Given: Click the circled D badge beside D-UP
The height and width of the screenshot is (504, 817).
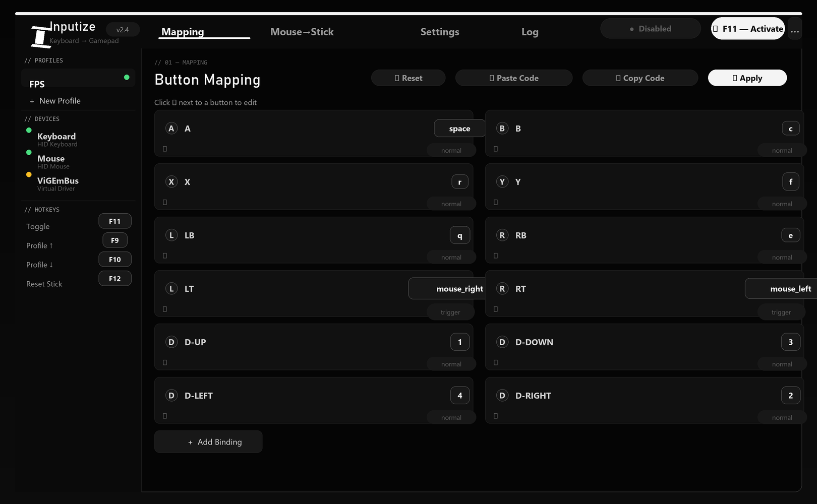Looking at the screenshot, I should 171,342.
